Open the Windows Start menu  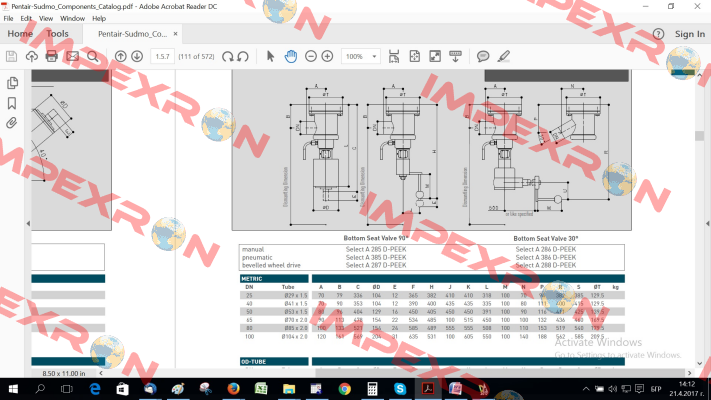click(13, 389)
